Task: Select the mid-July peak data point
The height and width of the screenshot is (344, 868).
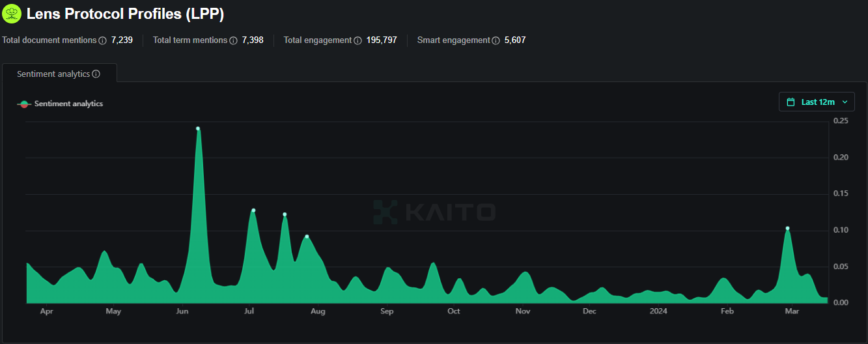Action: point(285,214)
